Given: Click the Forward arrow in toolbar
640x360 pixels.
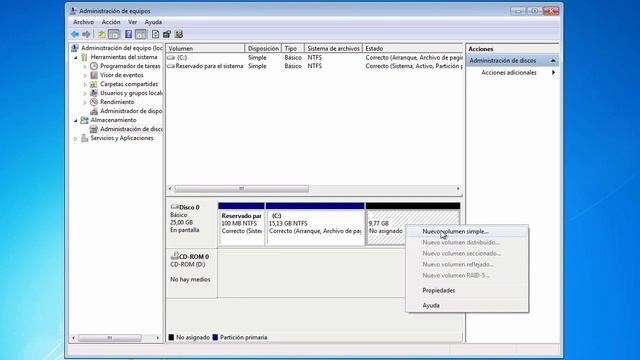Looking at the screenshot, I should point(86,34).
